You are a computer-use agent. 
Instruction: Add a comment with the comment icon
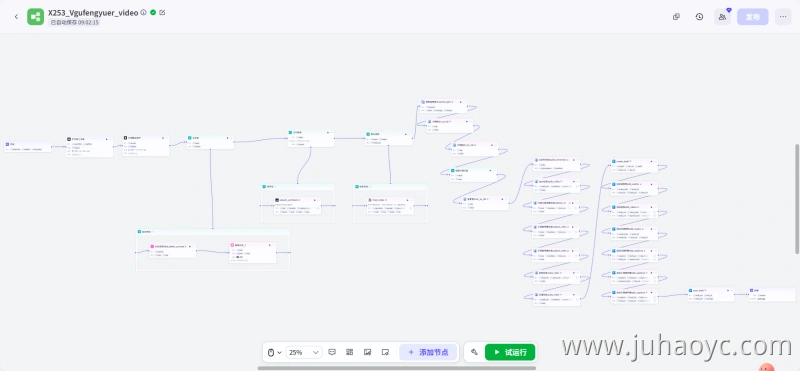click(x=332, y=352)
